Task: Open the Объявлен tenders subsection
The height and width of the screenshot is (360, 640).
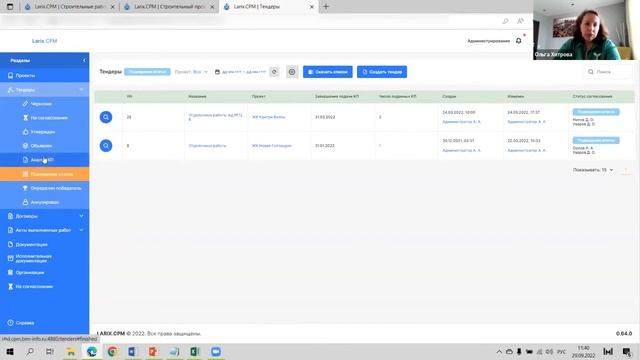Action: (44, 146)
